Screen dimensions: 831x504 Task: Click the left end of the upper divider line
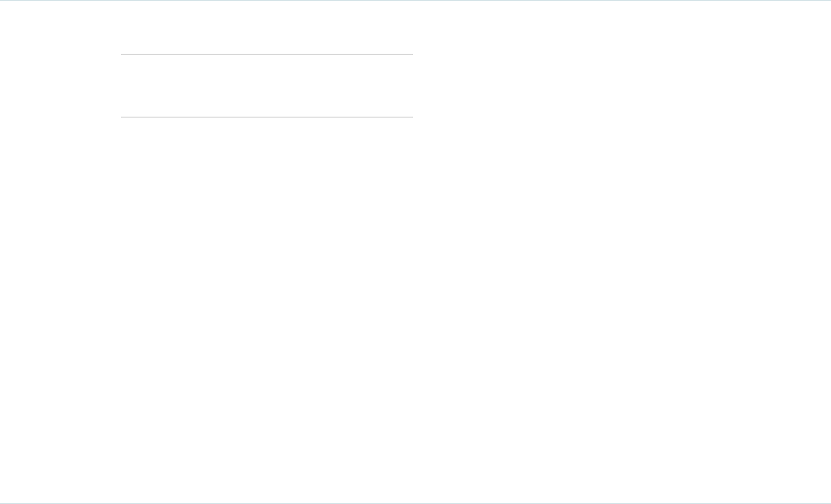click(123, 54)
